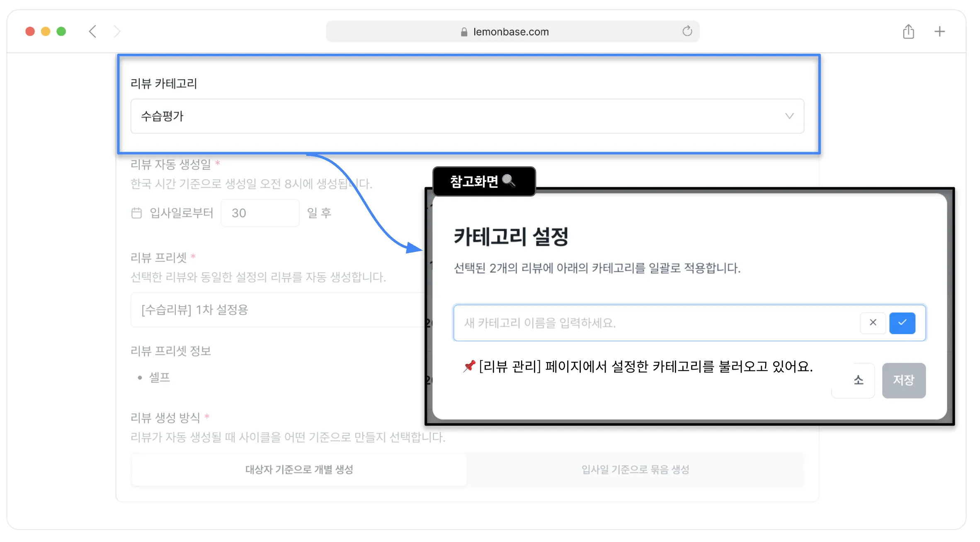
Task: Reload the page with the refresh icon
Action: click(687, 31)
